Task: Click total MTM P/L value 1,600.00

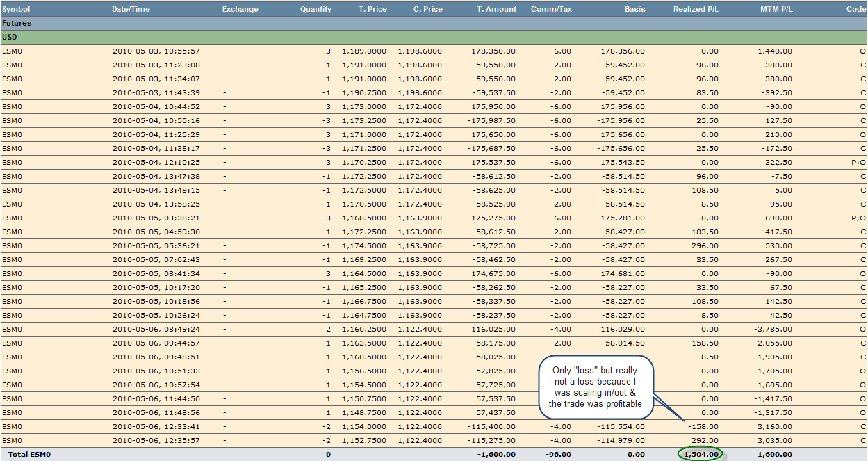Action: tap(773, 454)
